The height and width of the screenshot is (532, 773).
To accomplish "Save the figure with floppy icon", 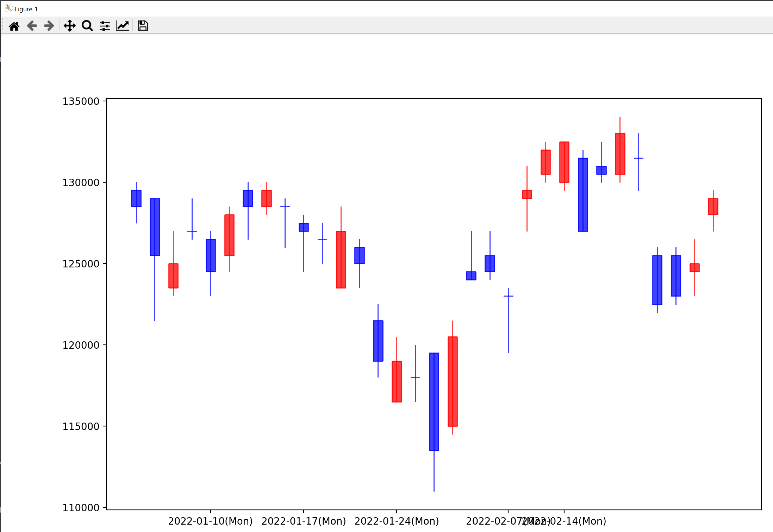I will pos(143,26).
